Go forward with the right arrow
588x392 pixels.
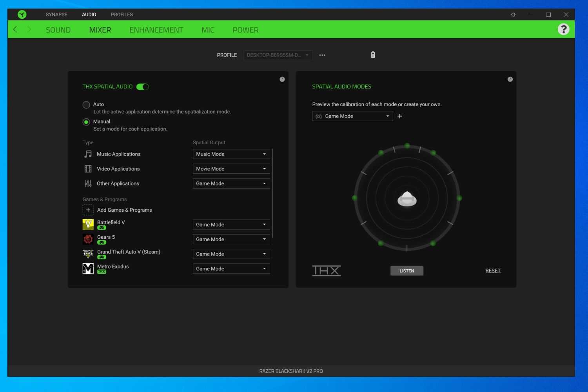(29, 29)
